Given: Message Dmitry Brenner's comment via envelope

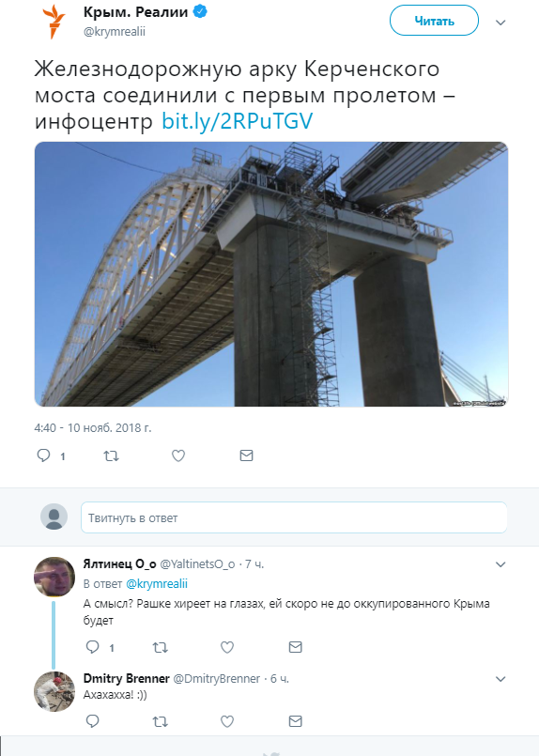Looking at the screenshot, I should [x=295, y=721].
